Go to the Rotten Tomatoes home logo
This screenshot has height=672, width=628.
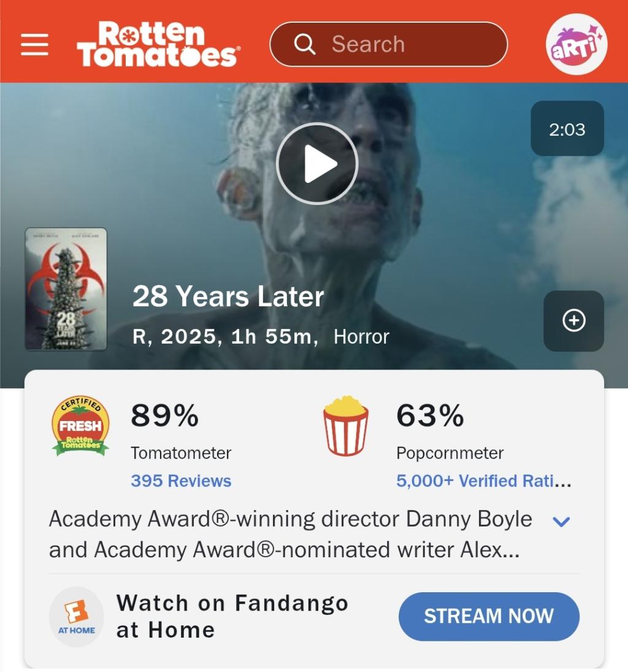tap(158, 44)
